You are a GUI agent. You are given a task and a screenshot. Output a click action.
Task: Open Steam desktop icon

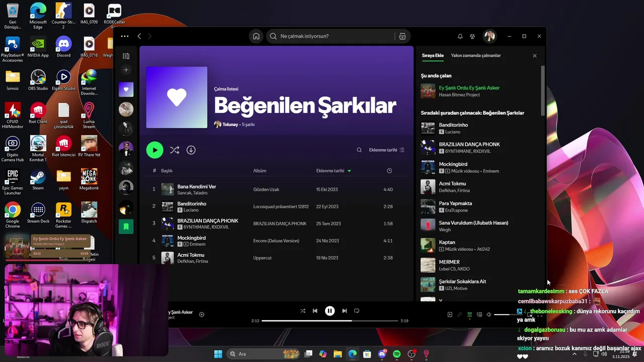(x=38, y=179)
